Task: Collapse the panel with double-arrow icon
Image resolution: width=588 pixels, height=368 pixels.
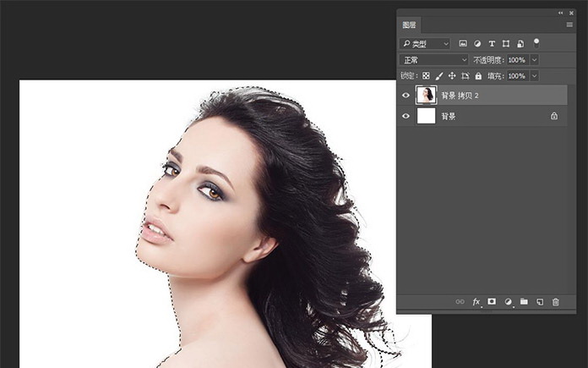Action: click(x=561, y=13)
